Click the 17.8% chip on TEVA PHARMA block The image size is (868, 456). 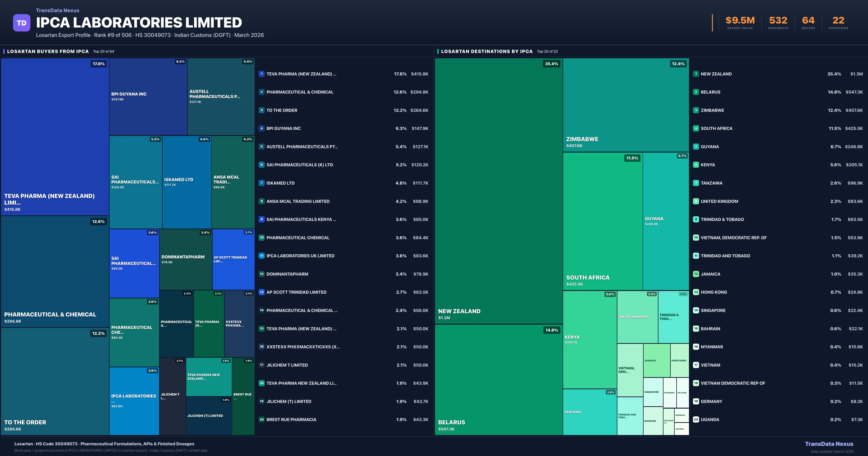click(98, 63)
